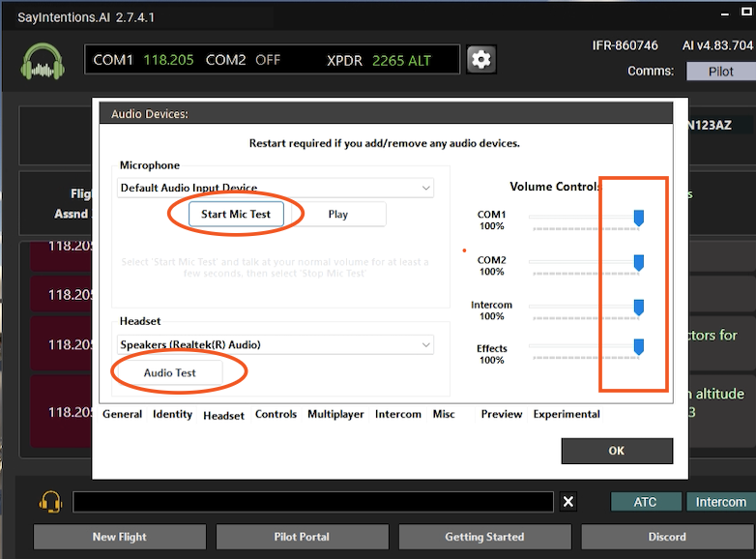Run the headset Audio Test

tap(170, 372)
